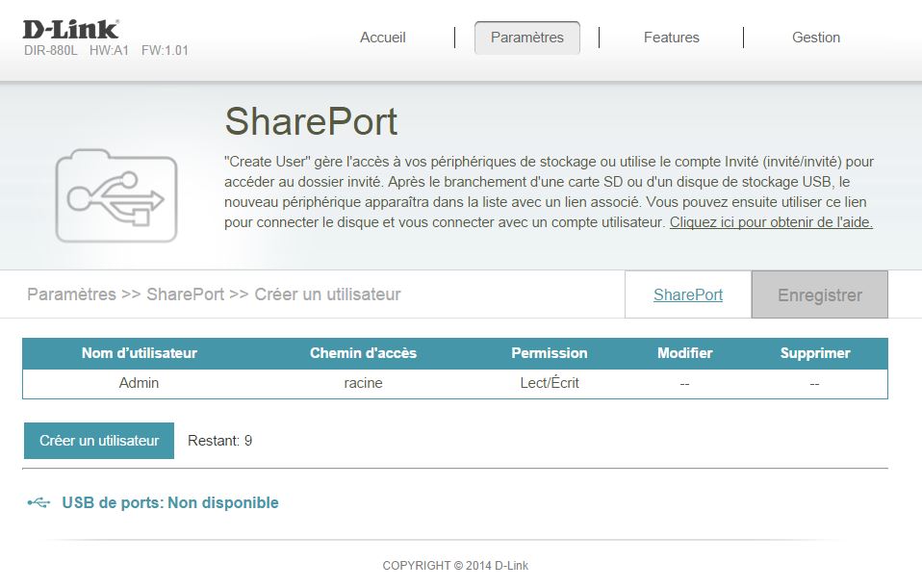Click the small USB symbol near the ports status
The height and width of the screenshot is (588, 922).
(x=38, y=502)
